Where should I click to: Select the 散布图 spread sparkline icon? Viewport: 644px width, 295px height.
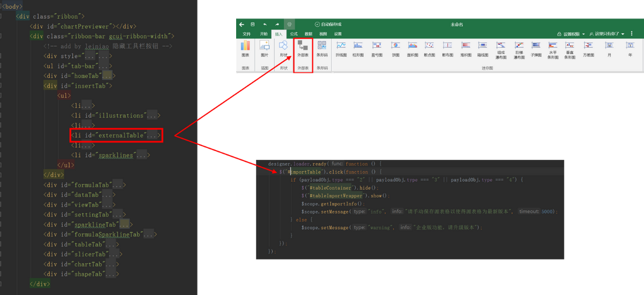tap(448, 46)
